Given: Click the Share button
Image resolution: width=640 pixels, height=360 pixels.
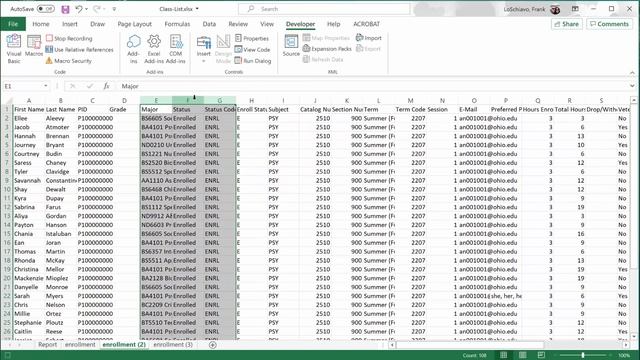Looking at the screenshot, I should coord(567,24).
